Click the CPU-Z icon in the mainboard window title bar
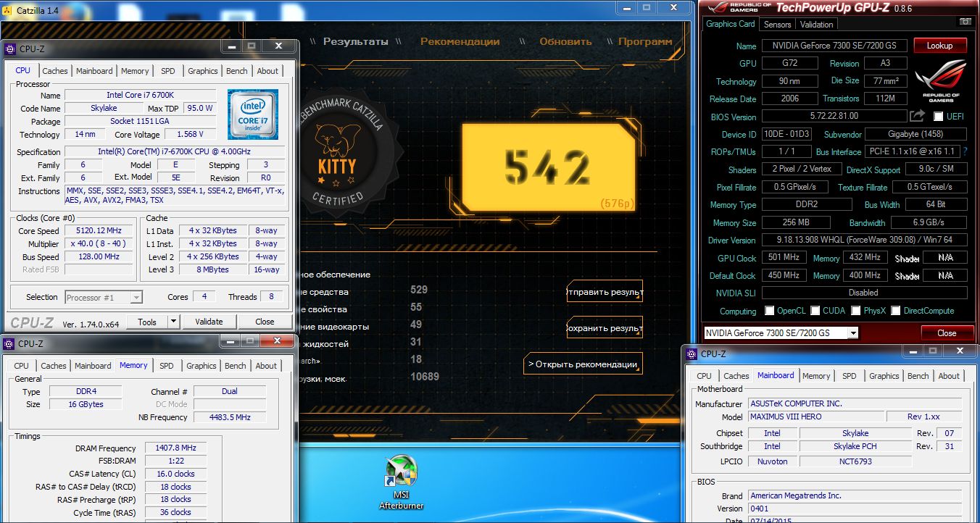The image size is (980, 523). click(x=692, y=353)
